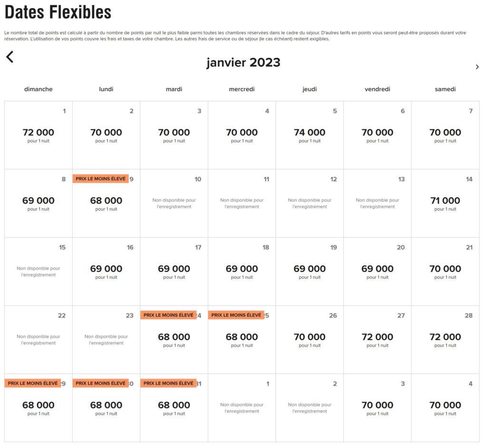
Task: Choose January 9 lowest price 68 000
Action: [106, 203]
